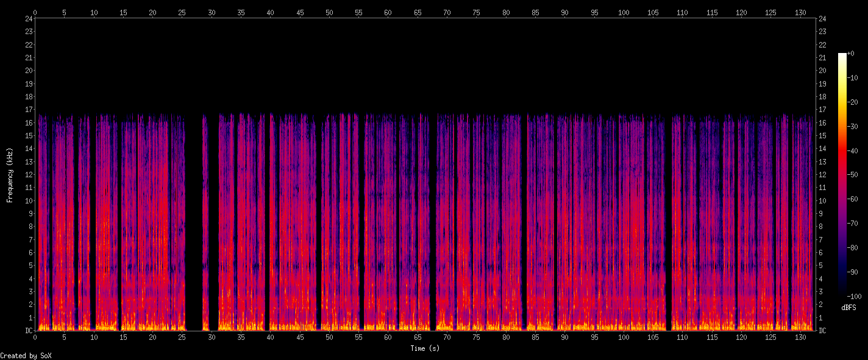This screenshot has height=360, width=868.
Task: Click the "Frequency (kHz)" axis label
Action: [x=10, y=175]
